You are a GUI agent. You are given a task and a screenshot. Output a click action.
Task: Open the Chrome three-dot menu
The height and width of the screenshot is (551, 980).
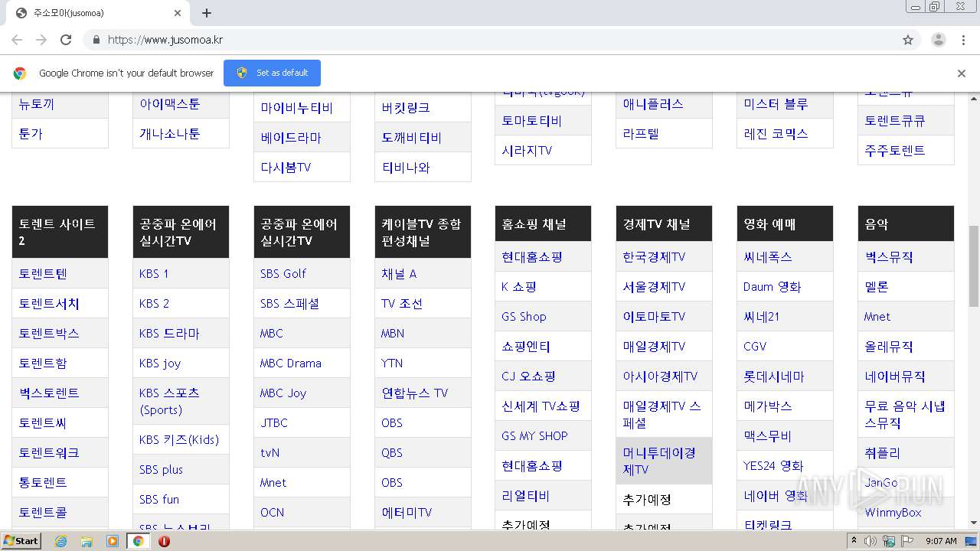[963, 40]
